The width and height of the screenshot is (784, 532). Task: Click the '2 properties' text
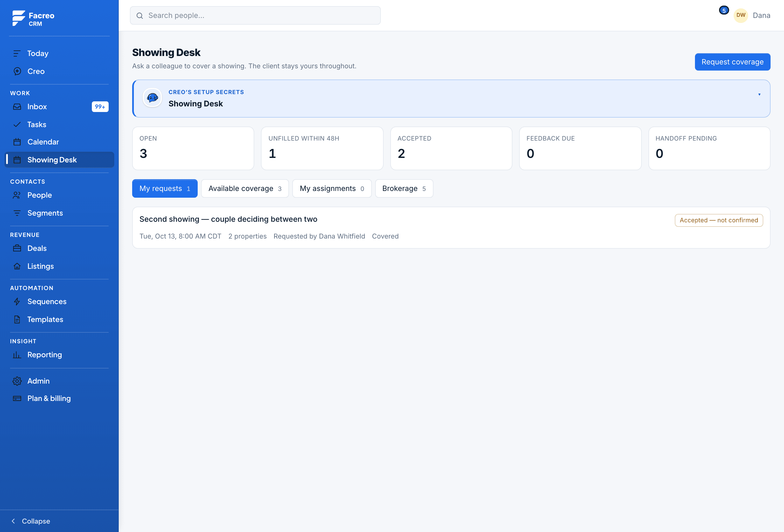click(247, 237)
